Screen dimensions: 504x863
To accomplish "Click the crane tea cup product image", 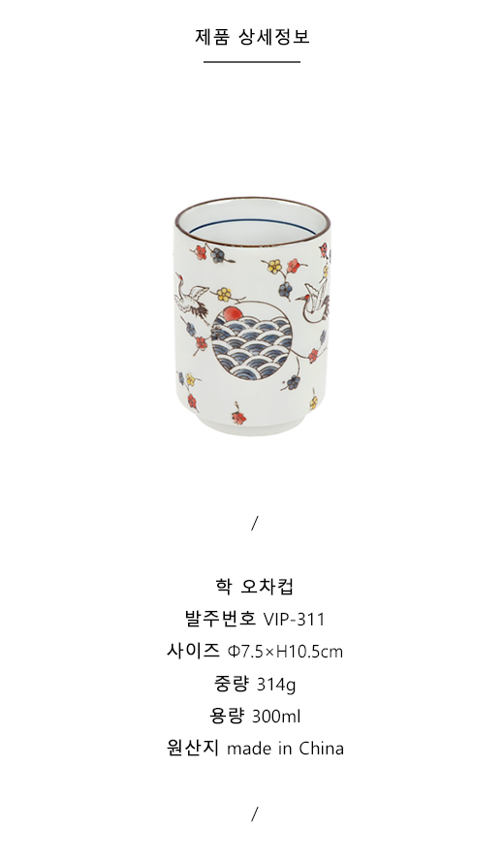I will tap(251, 316).
